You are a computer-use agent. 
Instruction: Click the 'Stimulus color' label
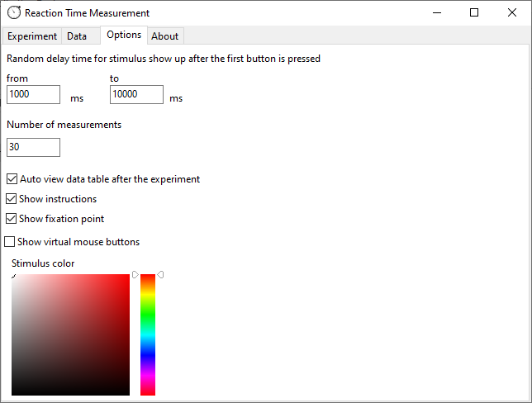(43, 263)
